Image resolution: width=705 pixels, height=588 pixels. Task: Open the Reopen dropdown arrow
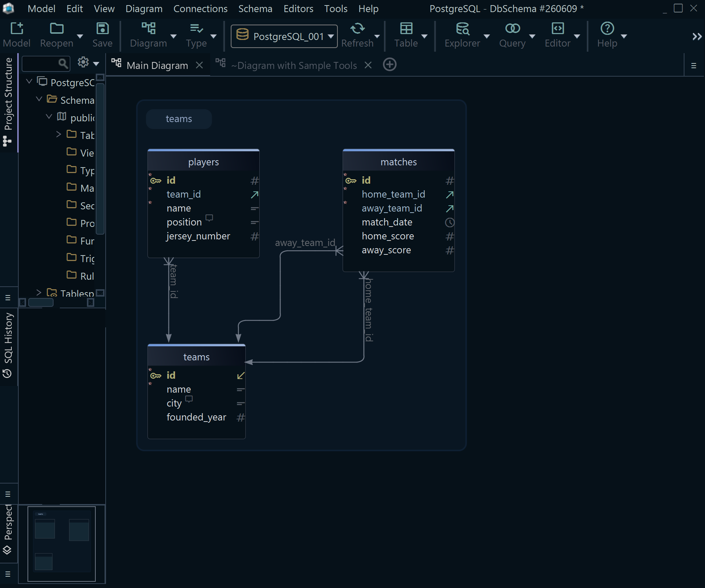[80, 36]
